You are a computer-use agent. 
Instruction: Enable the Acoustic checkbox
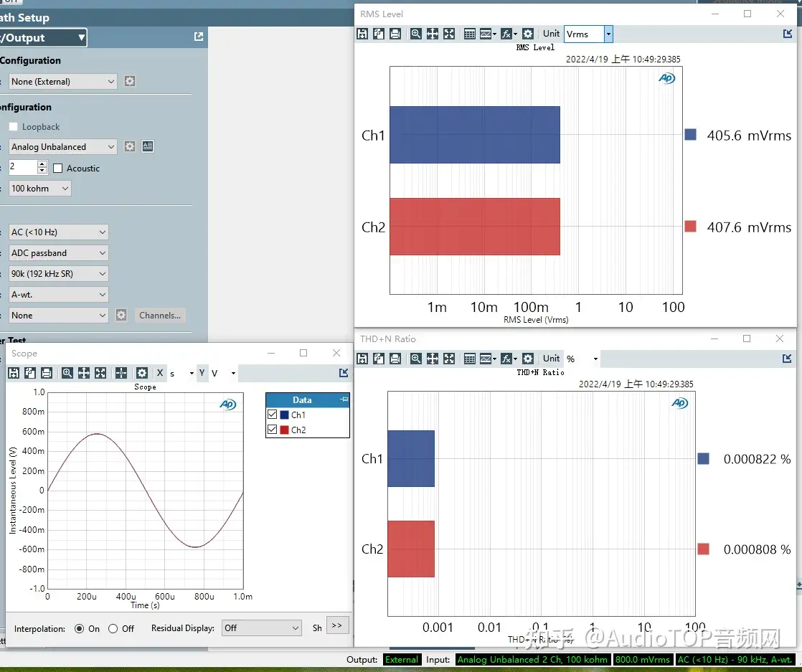pyautogui.click(x=58, y=169)
